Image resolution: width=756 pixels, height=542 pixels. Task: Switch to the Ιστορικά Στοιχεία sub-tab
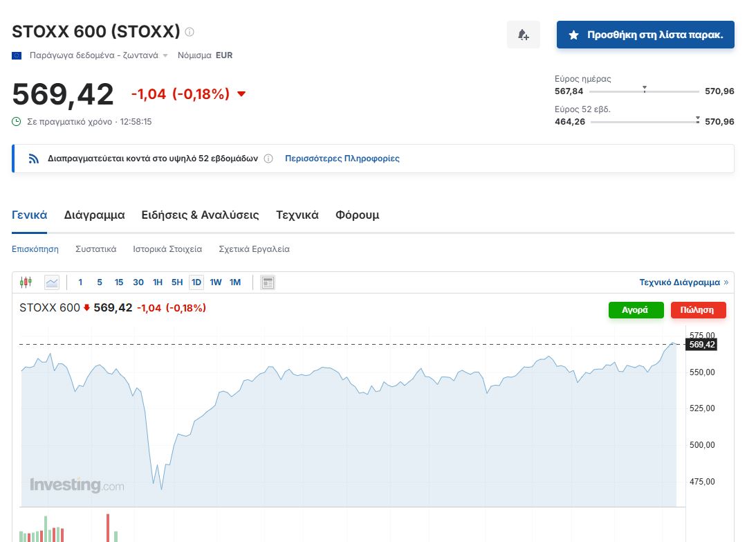click(167, 249)
